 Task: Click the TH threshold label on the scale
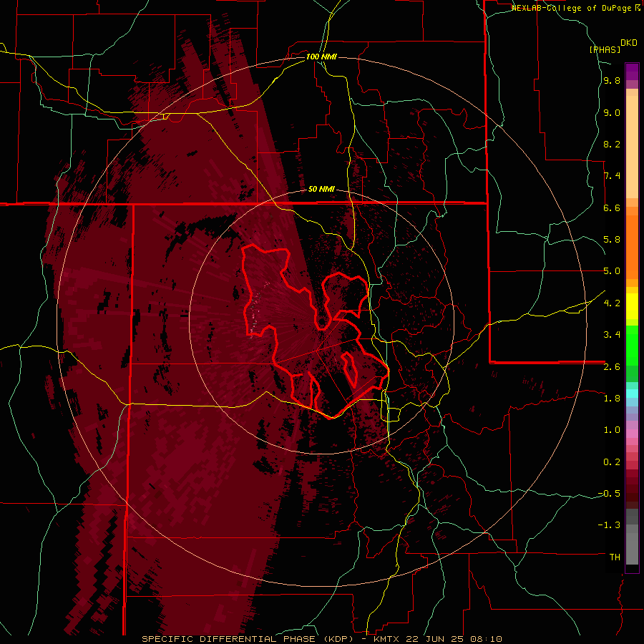click(615, 557)
